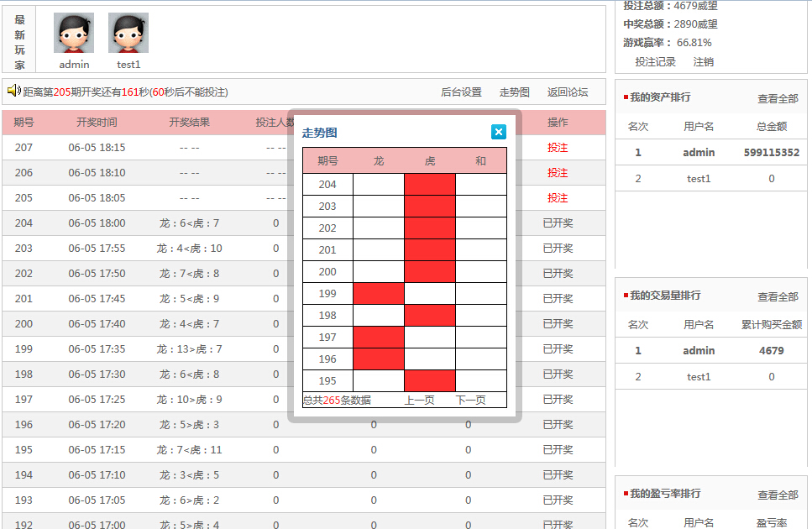Click red 虎 cell for period 204

430,185
